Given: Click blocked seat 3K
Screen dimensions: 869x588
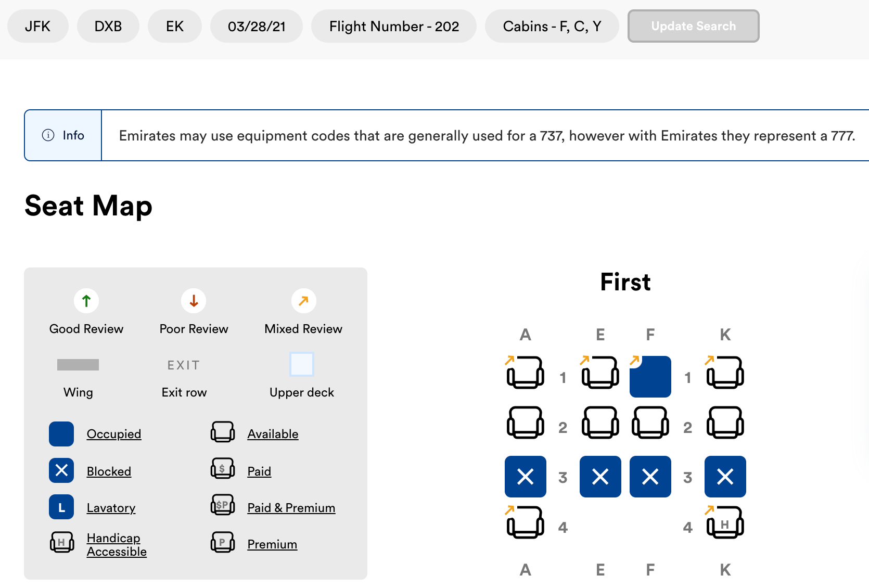Looking at the screenshot, I should 725,477.
